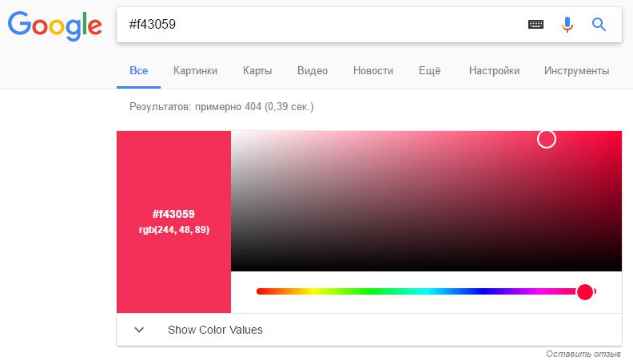The width and height of the screenshot is (633, 364).
Task: Click the rainbow hue slider track
Action: point(426,291)
